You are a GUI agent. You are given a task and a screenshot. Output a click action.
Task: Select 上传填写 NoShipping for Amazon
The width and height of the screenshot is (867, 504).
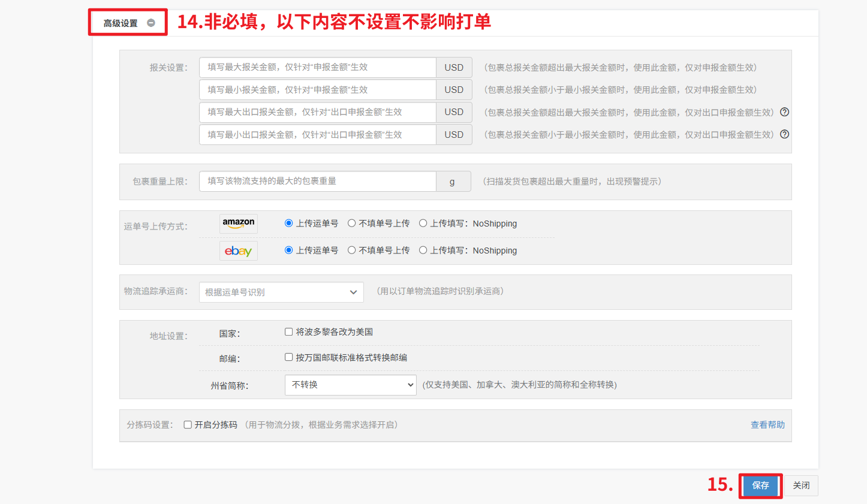click(423, 224)
